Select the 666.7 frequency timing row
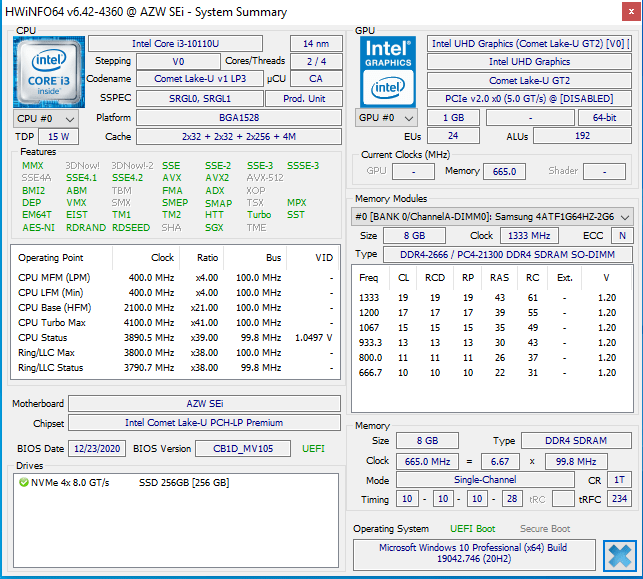Viewport: 643px width, 579px height. tap(492, 373)
